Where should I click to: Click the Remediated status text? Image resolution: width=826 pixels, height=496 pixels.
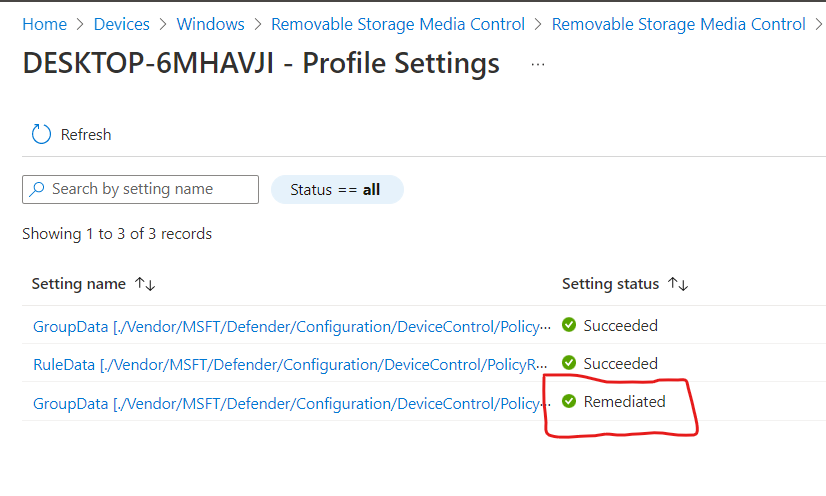click(624, 401)
